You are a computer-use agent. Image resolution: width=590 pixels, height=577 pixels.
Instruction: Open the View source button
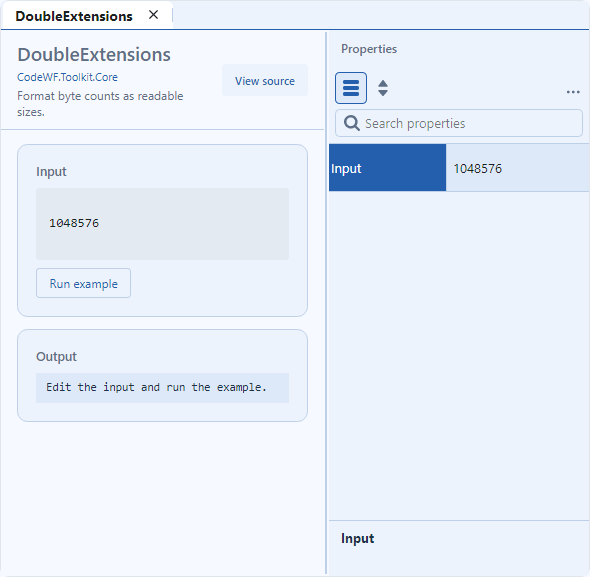point(265,81)
